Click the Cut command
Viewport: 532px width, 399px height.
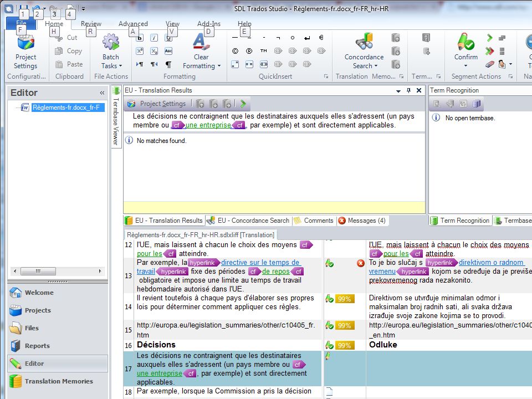[68, 38]
